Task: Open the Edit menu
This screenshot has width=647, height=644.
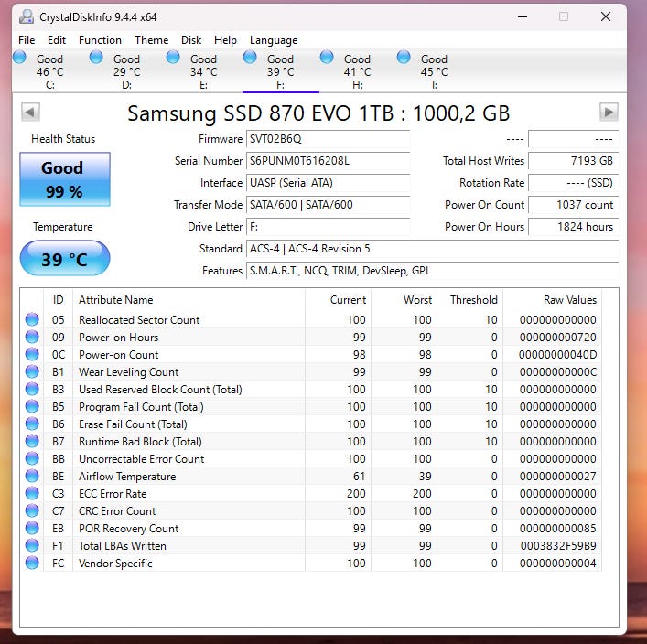Action: (57, 40)
